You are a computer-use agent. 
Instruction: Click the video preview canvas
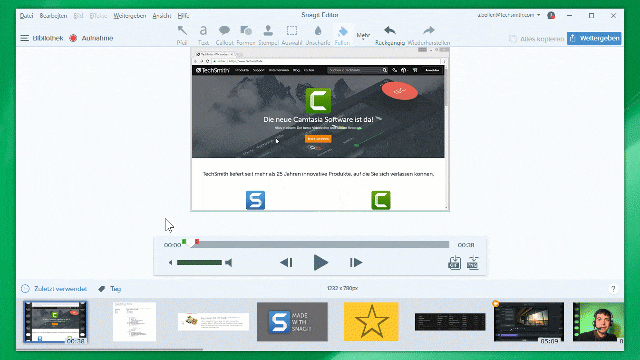coord(320,129)
